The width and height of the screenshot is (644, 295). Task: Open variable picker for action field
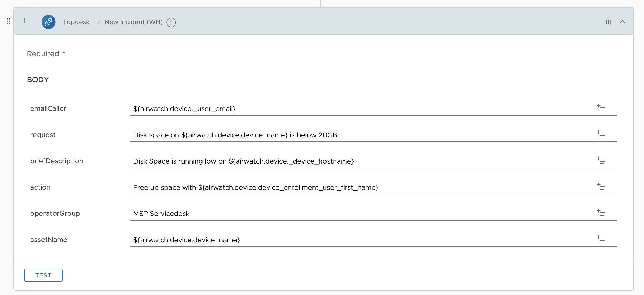(x=601, y=187)
